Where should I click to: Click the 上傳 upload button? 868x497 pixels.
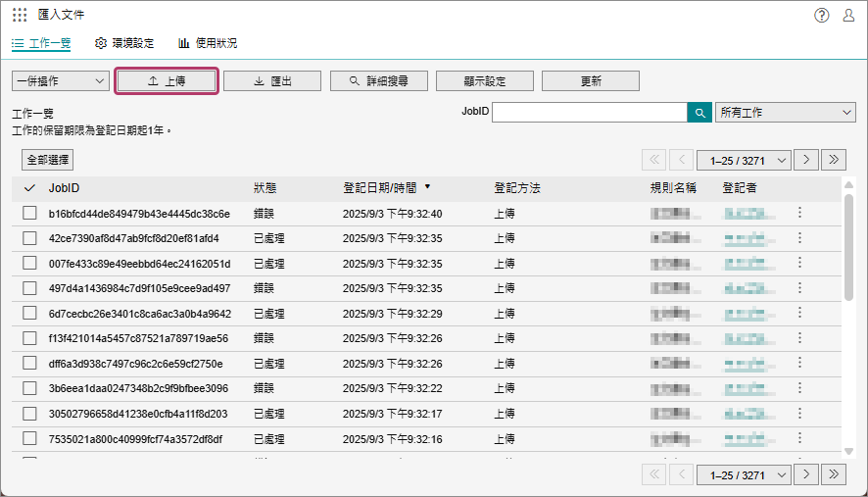click(167, 81)
